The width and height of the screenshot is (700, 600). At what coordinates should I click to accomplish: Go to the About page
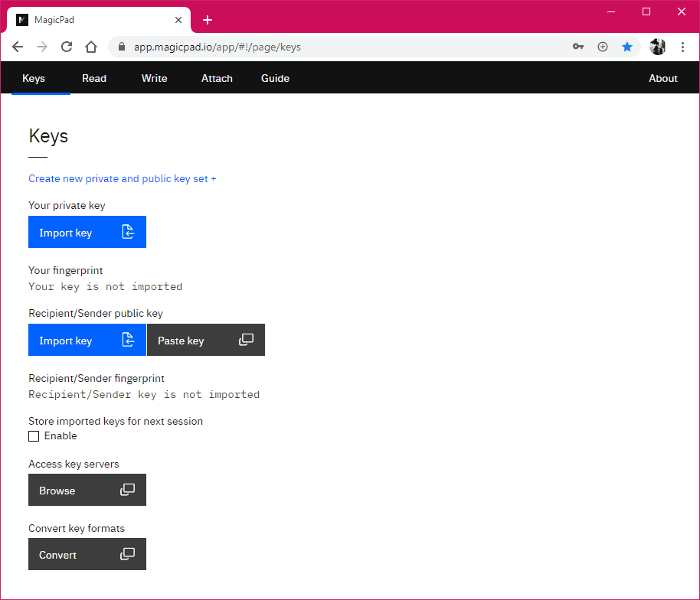662,78
